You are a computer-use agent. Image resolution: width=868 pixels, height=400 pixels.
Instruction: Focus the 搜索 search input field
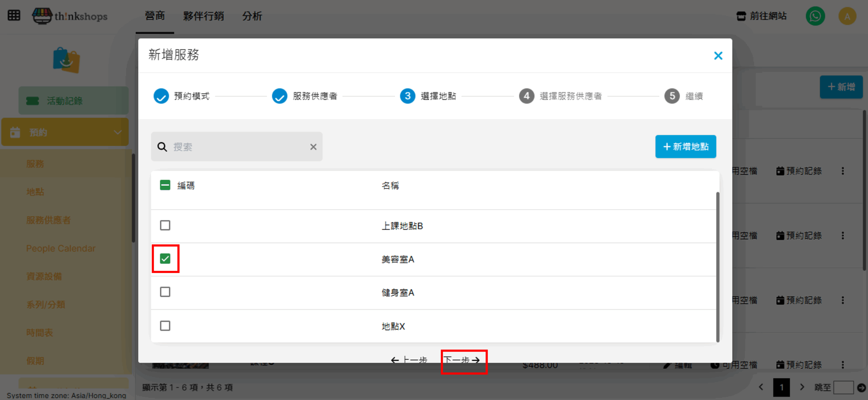click(237, 147)
